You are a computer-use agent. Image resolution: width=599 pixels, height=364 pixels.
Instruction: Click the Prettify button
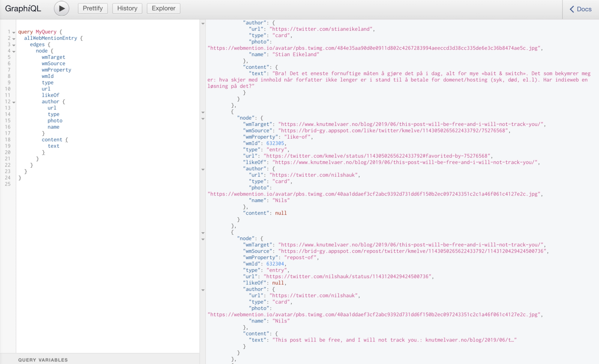pyautogui.click(x=92, y=8)
